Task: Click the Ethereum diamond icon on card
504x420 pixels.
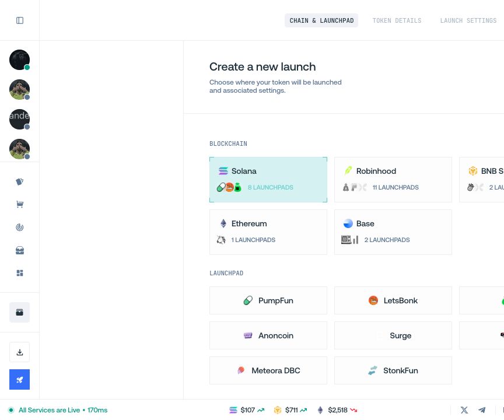Action: (x=223, y=223)
